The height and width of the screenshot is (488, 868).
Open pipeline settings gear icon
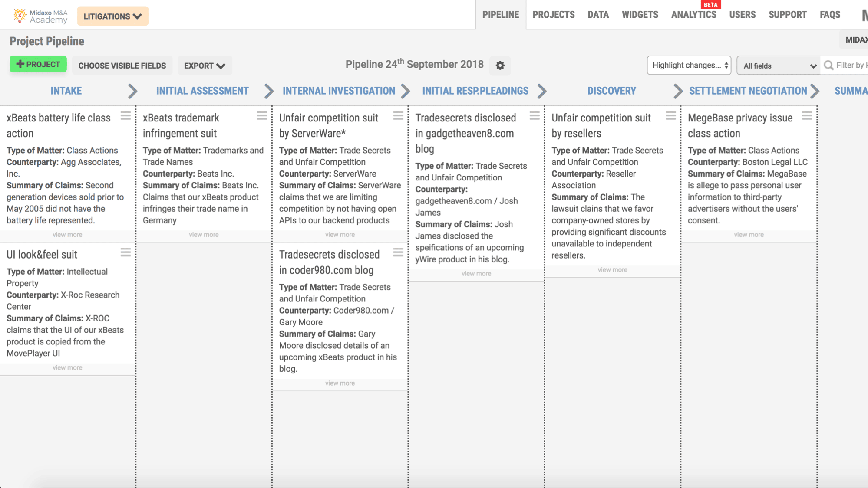click(x=500, y=66)
